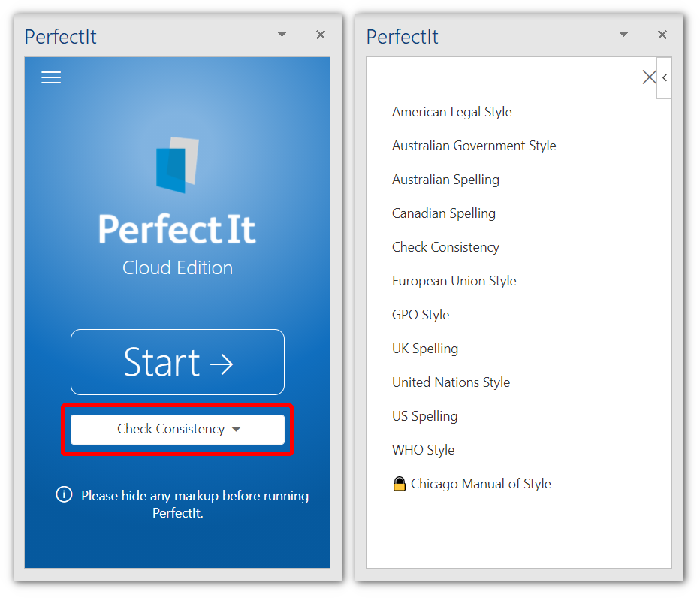Click the X to dismiss style list

(649, 77)
